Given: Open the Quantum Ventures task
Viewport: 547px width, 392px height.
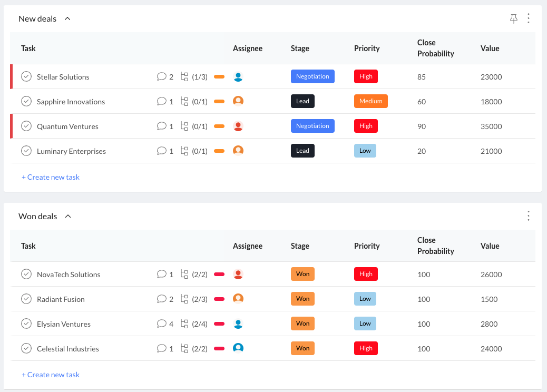Looking at the screenshot, I should (67, 126).
